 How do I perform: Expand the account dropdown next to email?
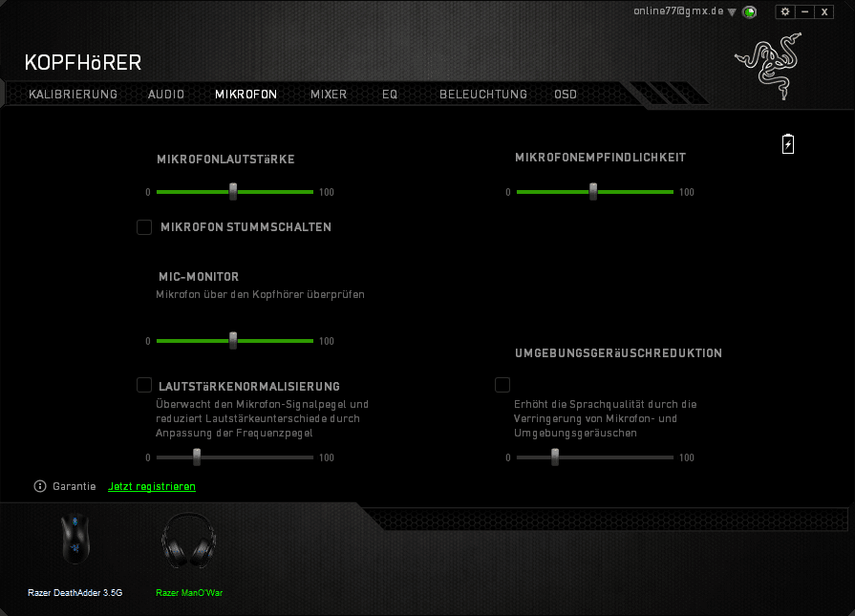tap(732, 12)
